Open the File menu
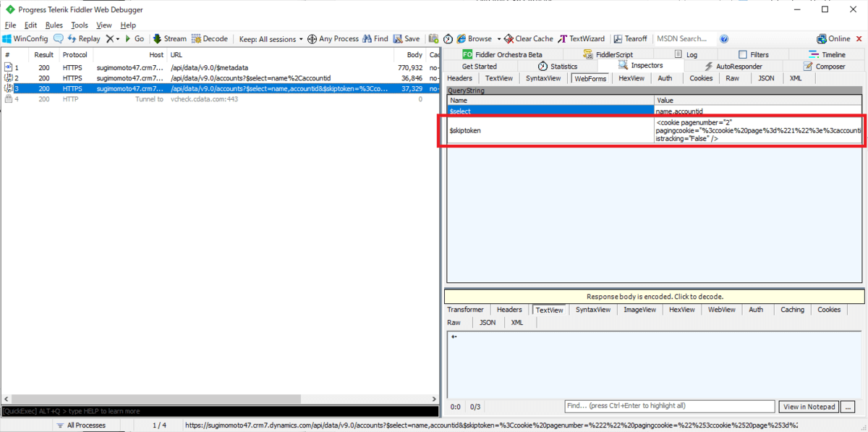The height and width of the screenshot is (432, 868). [10, 25]
